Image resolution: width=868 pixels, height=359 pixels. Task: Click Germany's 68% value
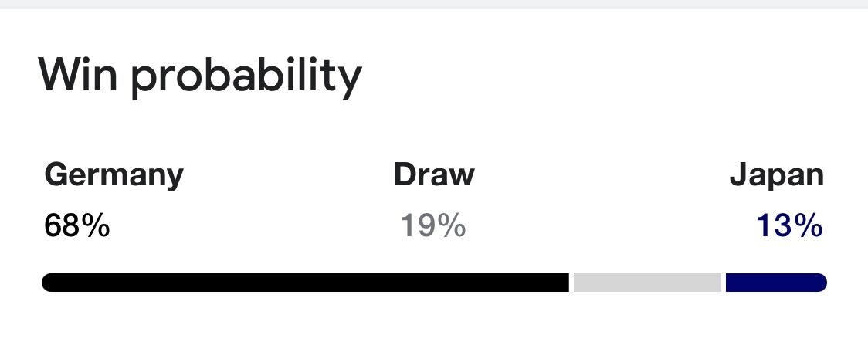coord(76,226)
